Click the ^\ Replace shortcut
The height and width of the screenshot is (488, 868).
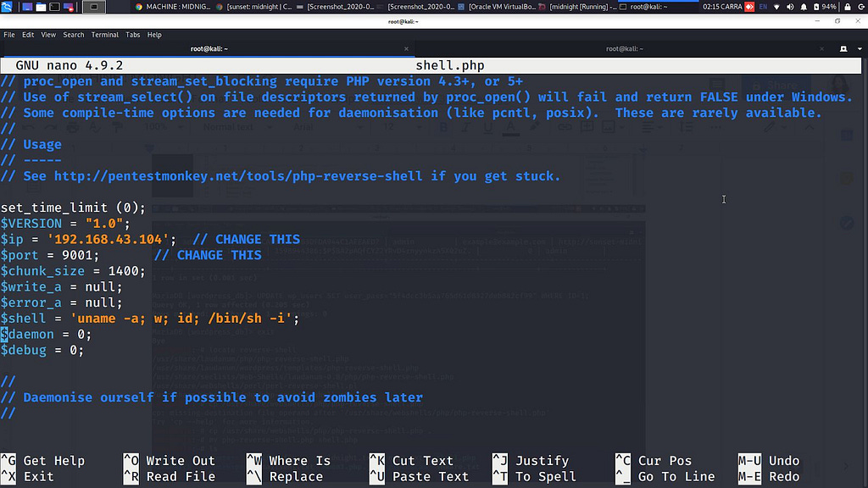pyautogui.click(x=285, y=476)
